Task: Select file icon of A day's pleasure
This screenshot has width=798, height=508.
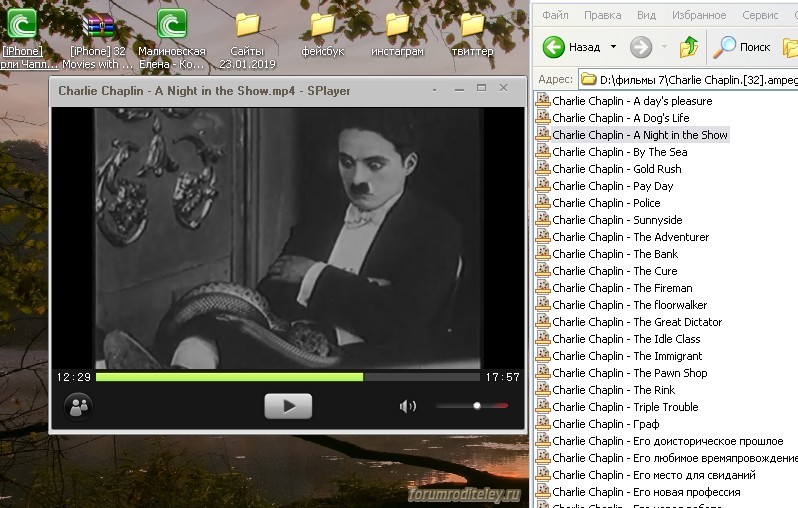Action: (x=543, y=100)
